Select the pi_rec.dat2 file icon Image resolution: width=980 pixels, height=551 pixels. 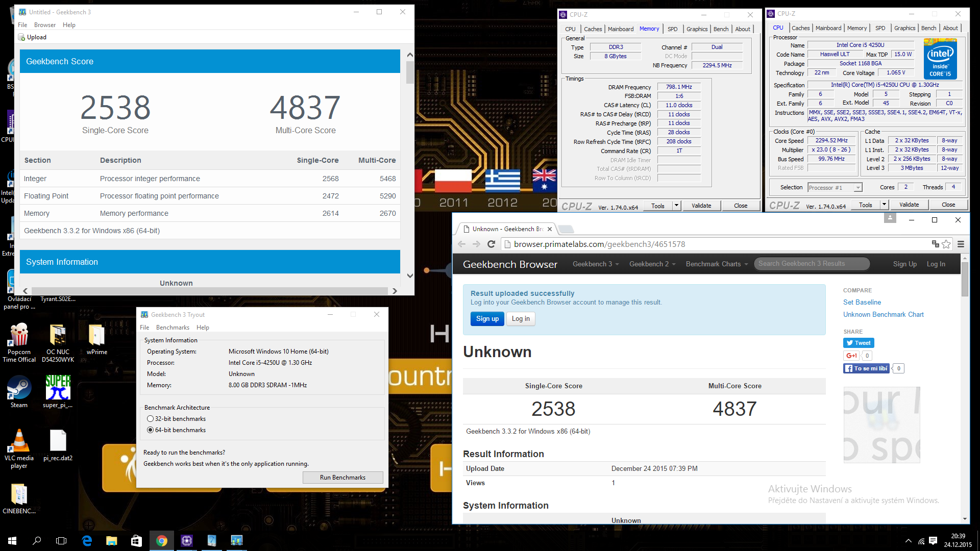tap(58, 445)
